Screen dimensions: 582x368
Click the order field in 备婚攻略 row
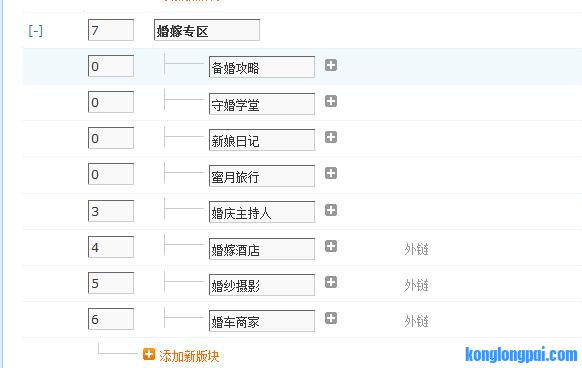pos(111,66)
